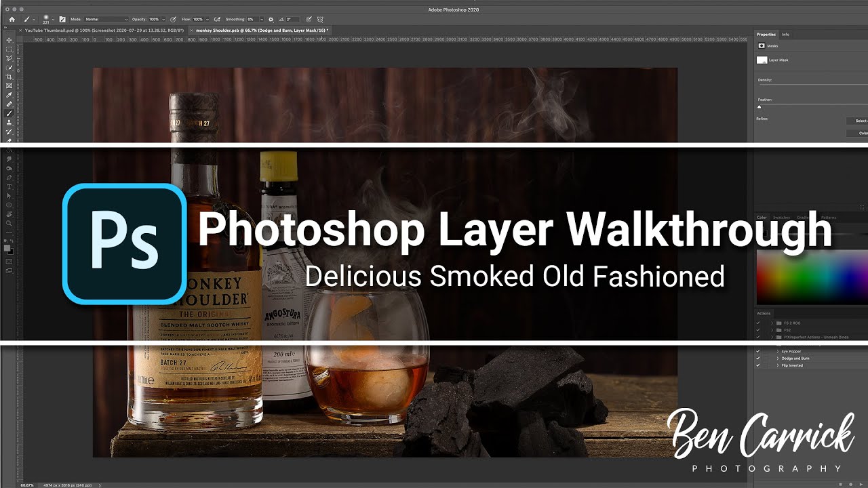This screenshot has width=868, height=488.
Task: Close the YouTube Thumbnail.psd tab
Action: coord(20,30)
